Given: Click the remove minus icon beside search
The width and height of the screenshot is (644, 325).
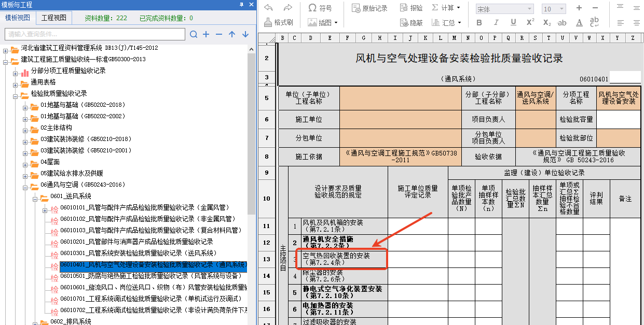Looking at the screenshot, I should click(219, 34).
